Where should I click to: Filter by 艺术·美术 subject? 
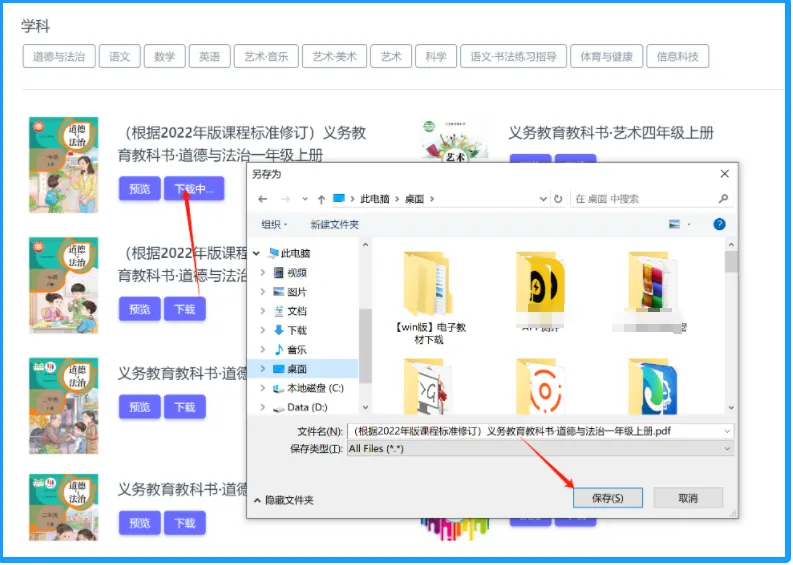pyautogui.click(x=334, y=56)
